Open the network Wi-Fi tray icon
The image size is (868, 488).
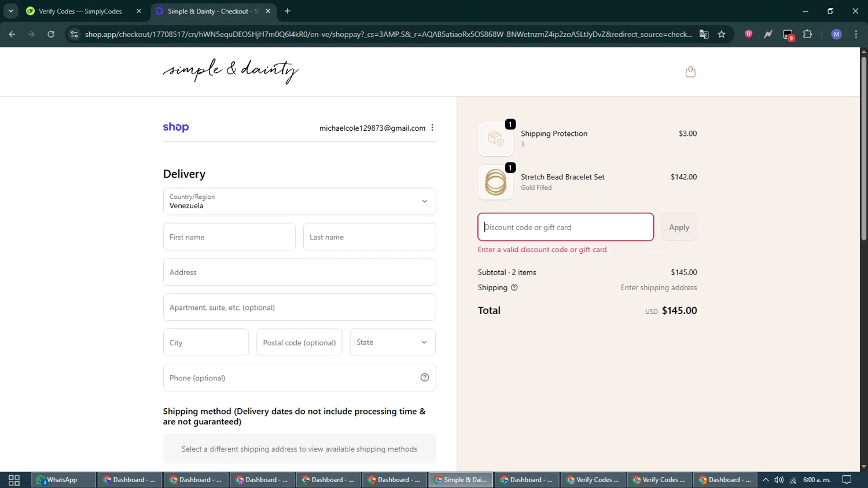[793, 480]
